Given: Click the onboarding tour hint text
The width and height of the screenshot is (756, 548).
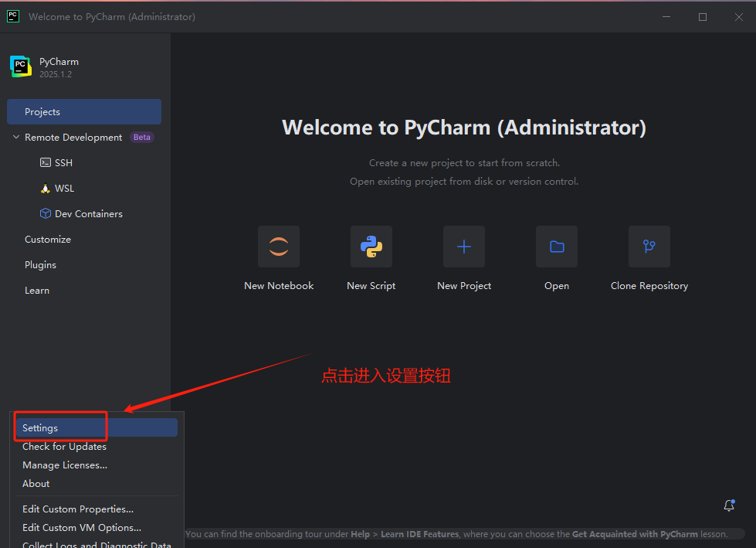Looking at the screenshot, I should 456,534.
